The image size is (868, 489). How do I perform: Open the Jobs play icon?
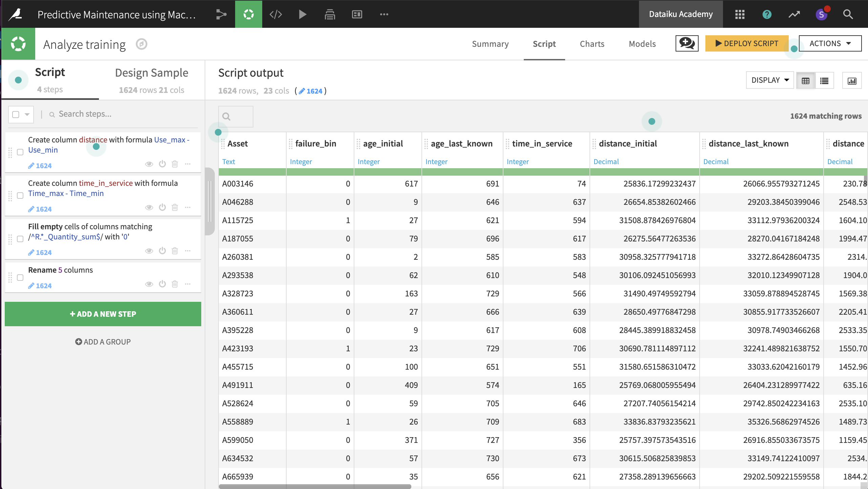pos(303,14)
